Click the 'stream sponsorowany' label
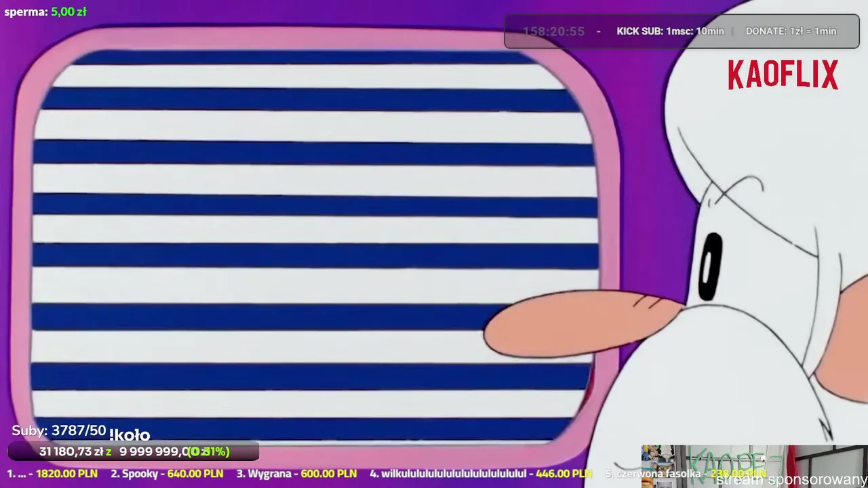The height and width of the screenshot is (488, 868). [791, 480]
